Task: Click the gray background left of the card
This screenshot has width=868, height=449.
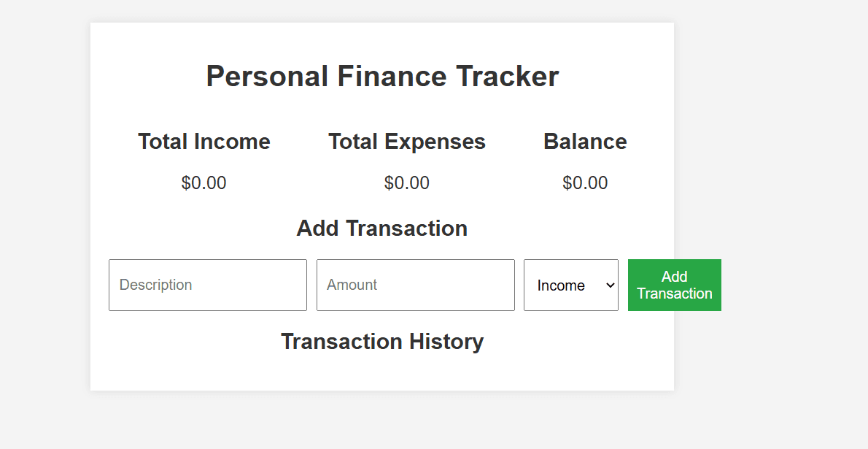Action: click(44, 219)
